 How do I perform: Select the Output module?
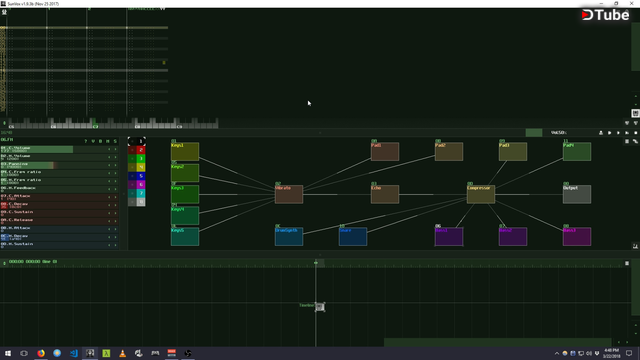[x=577, y=194]
